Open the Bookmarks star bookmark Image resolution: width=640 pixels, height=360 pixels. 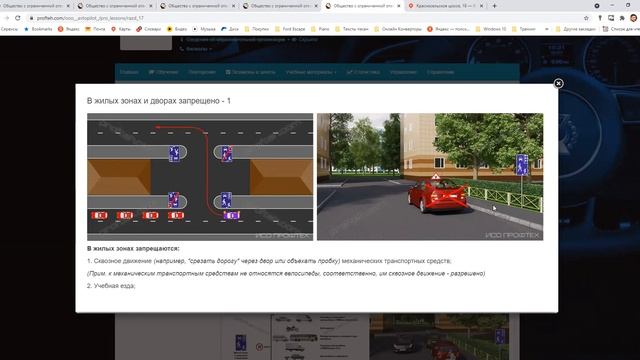click(x=38, y=29)
